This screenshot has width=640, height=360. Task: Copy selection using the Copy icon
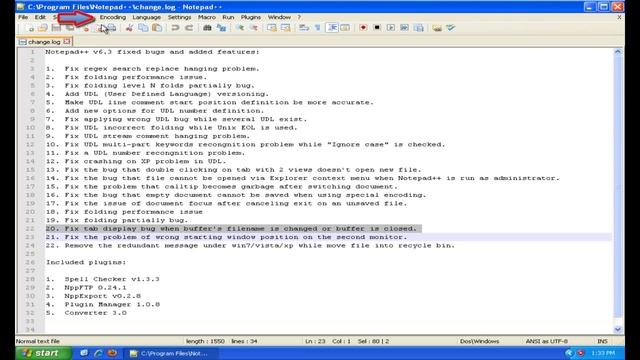(143, 28)
